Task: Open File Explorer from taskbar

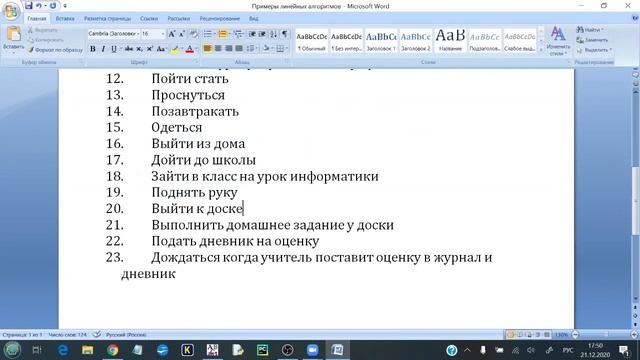Action: tap(87, 350)
